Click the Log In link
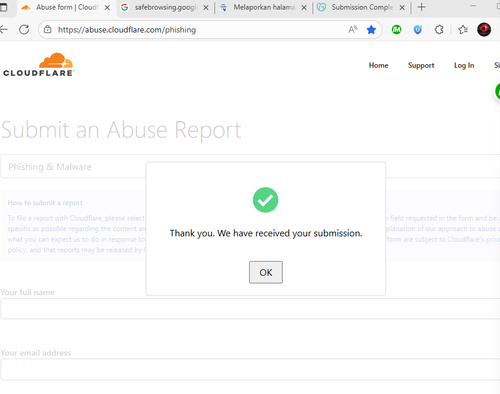Image resolution: width=500 pixels, height=394 pixels. [464, 65]
